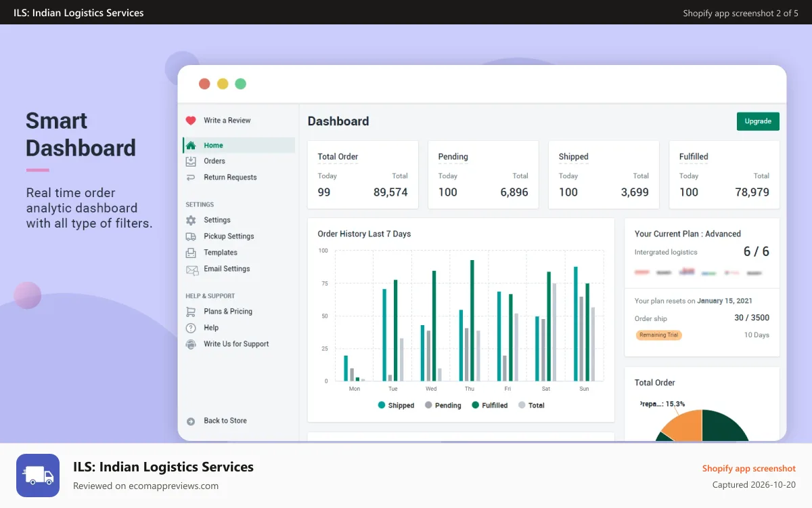Viewport: 812px width, 508px height.
Task: Toggle the Fulfilled legend dot in the chart
Action: (475, 405)
